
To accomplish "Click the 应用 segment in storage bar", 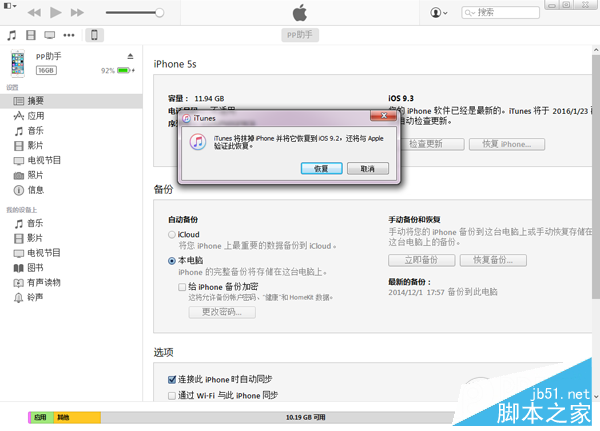I will (x=41, y=417).
